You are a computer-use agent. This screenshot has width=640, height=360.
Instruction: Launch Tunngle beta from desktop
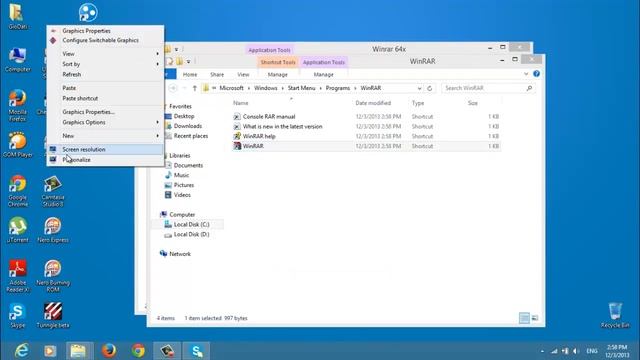[53, 316]
